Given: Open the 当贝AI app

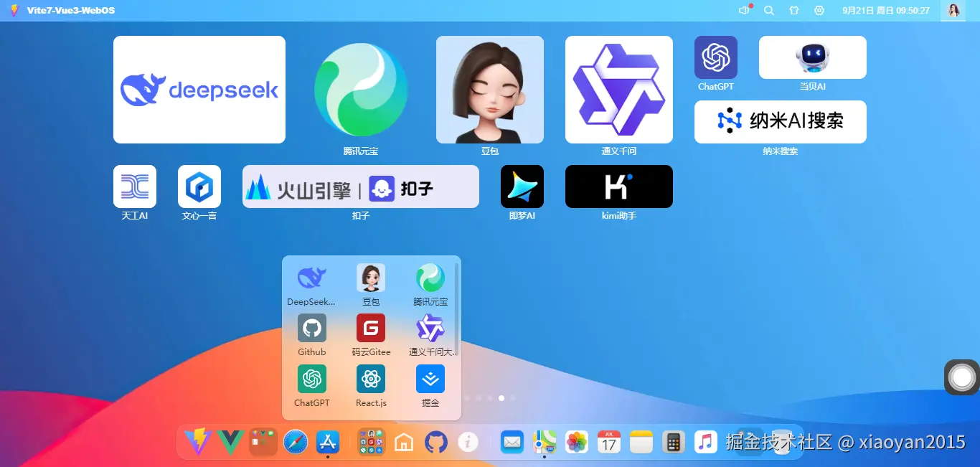Looking at the screenshot, I should click(812, 57).
